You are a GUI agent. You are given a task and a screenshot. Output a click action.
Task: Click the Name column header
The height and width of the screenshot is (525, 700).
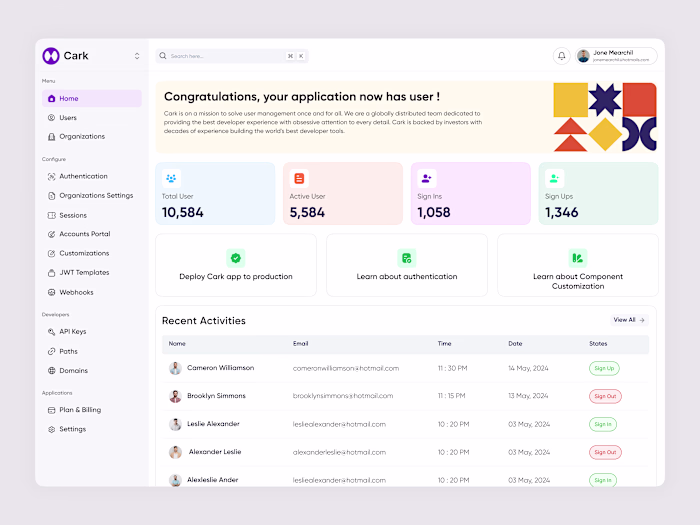(x=177, y=344)
